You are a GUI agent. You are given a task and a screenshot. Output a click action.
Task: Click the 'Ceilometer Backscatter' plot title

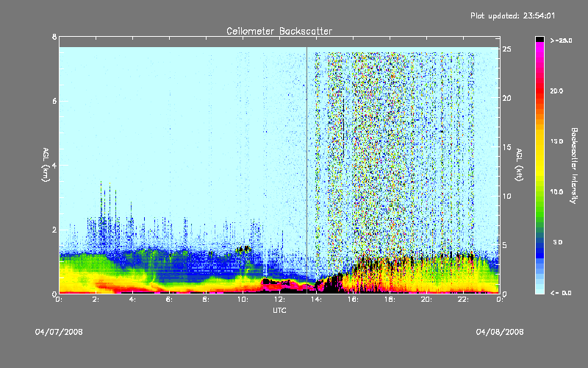[279, 31]
